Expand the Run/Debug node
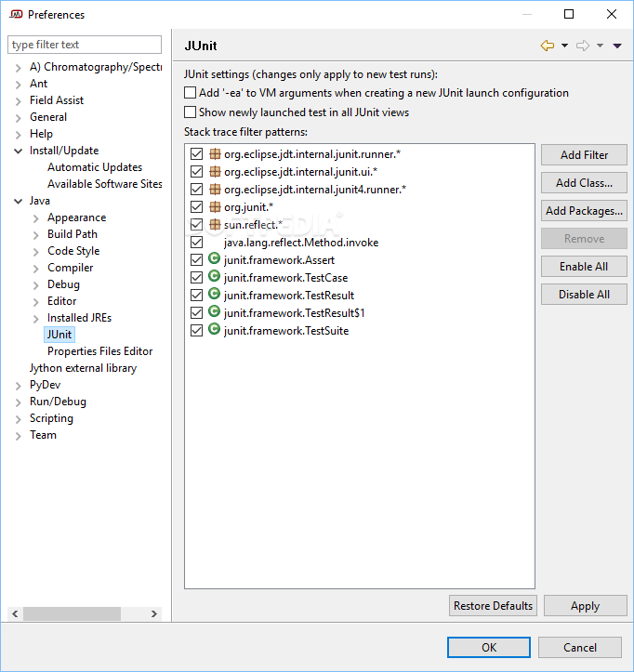 pyautogui.click(x=18, y=402)
